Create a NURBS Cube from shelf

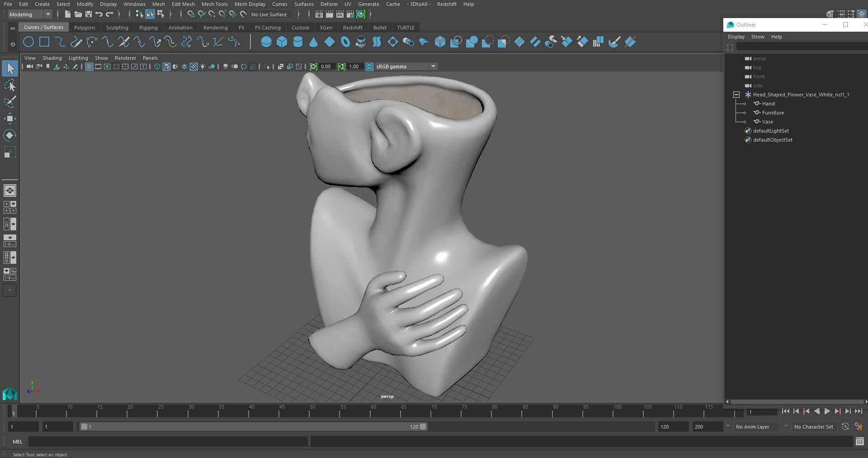click(x=282, y=42)
